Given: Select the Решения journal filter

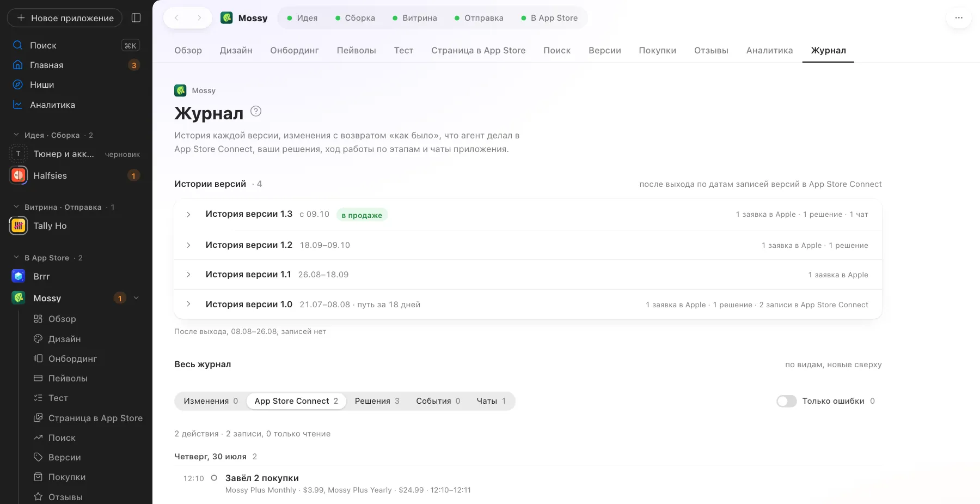Looking at the screenshot, I should tap(377, 401).
